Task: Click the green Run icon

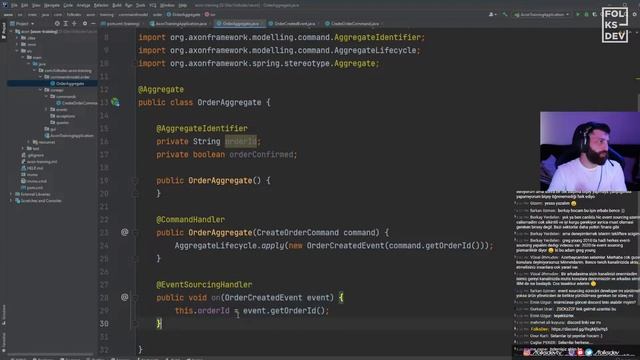Action: point(578,14)
